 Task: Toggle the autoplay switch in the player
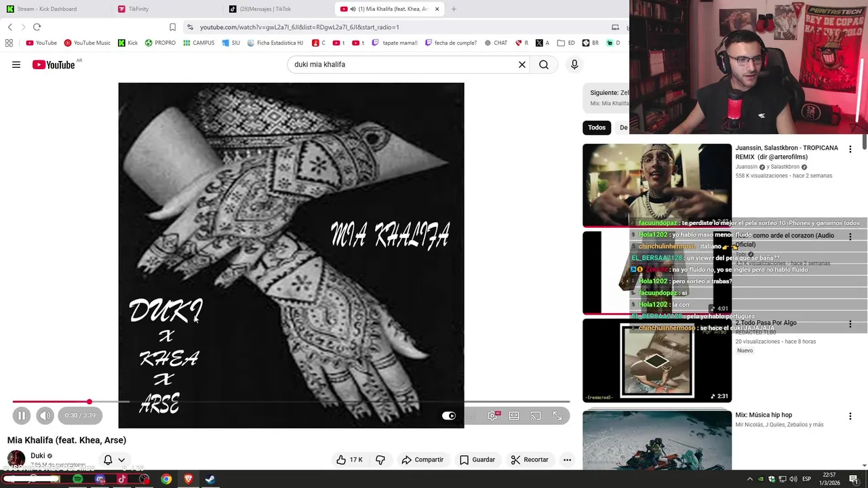click(449, 415)
